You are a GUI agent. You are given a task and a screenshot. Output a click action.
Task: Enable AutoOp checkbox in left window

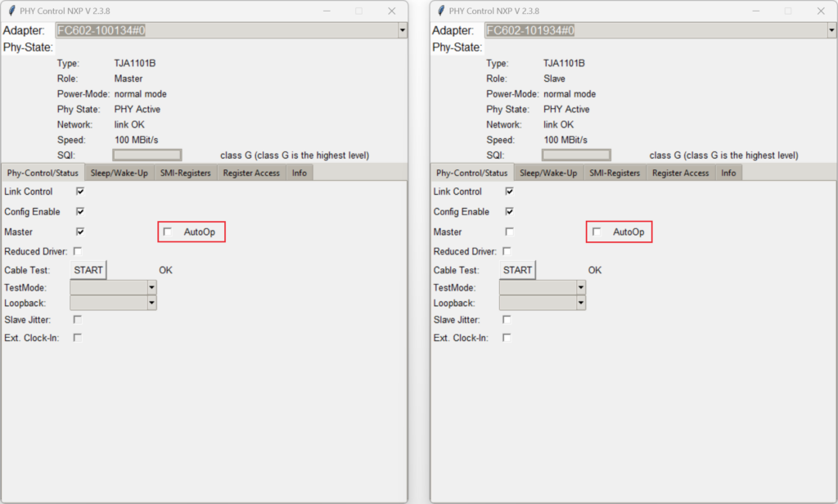[168, 232]
